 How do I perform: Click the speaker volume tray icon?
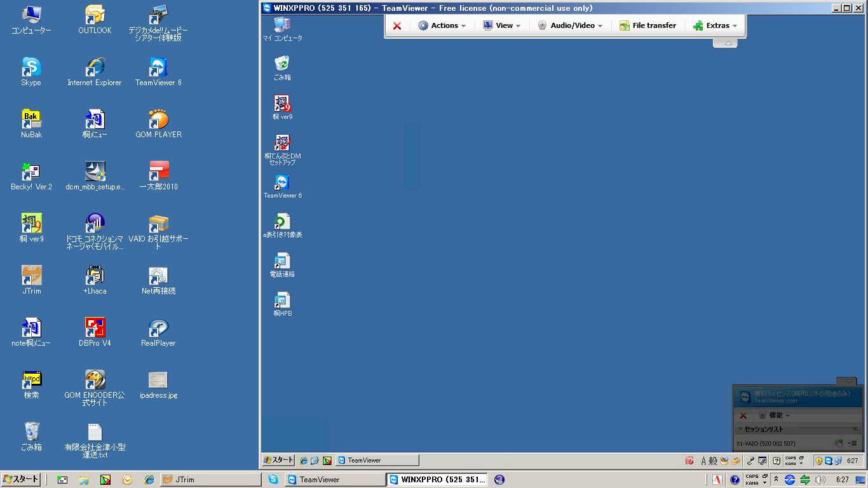tap(820, 480)
